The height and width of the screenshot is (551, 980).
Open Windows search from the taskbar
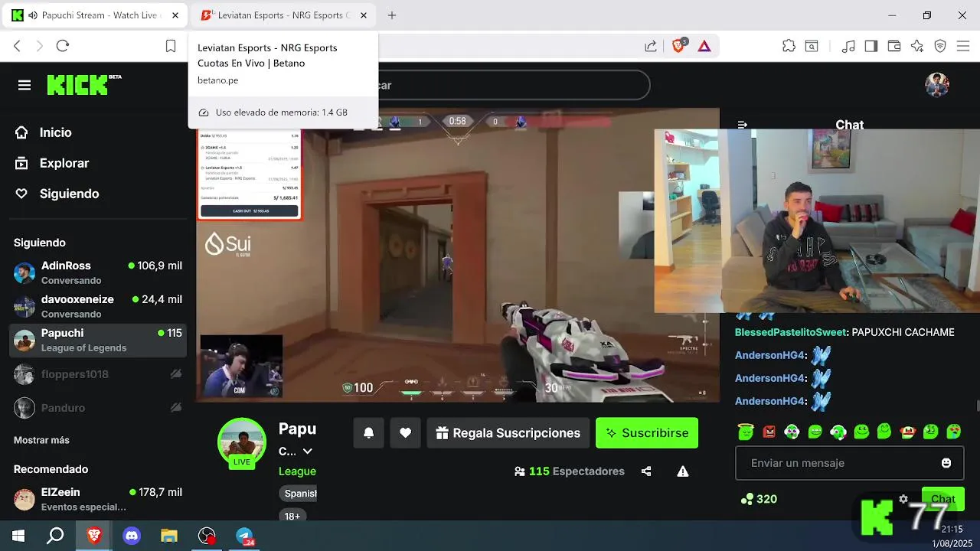tap(55, 536)
